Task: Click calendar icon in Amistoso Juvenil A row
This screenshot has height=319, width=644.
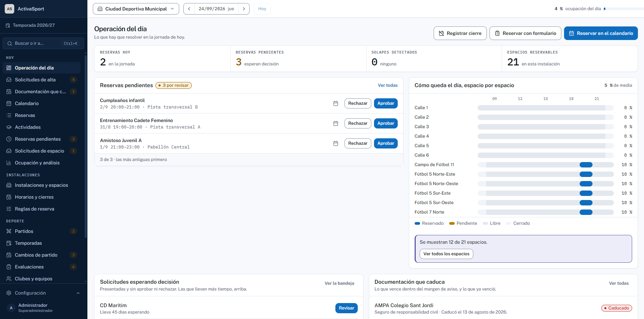Action: point(336,143)
